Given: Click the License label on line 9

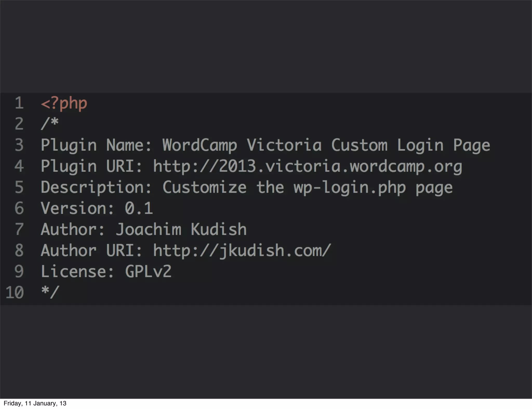Looking at the screenshot, I should (77, 271).
